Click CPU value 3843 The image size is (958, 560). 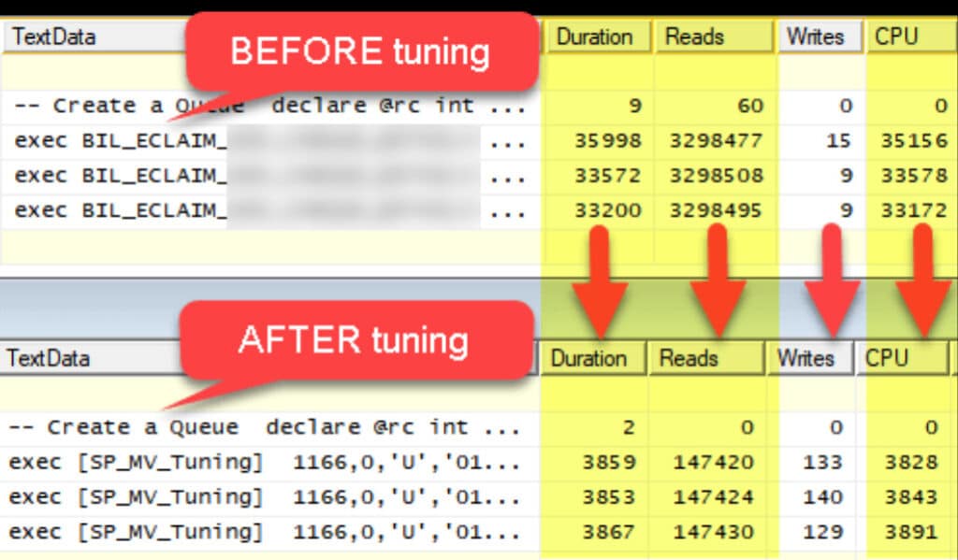[x=911, y=497]
